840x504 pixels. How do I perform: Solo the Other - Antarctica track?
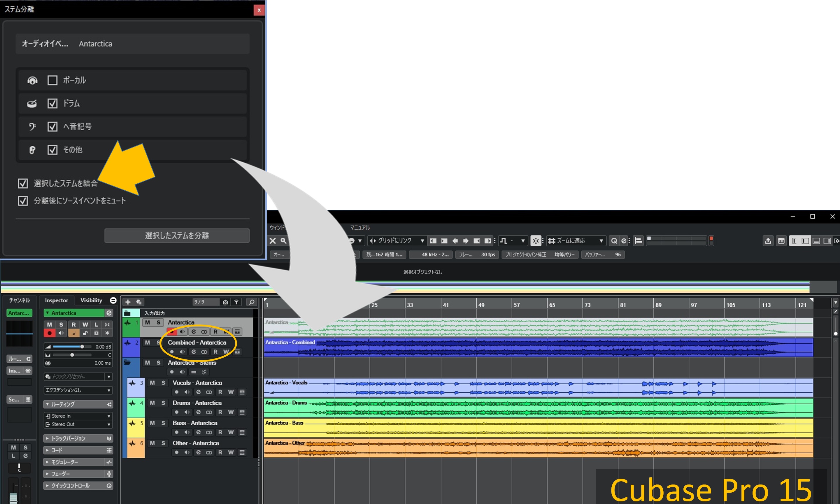coord(163,443)
